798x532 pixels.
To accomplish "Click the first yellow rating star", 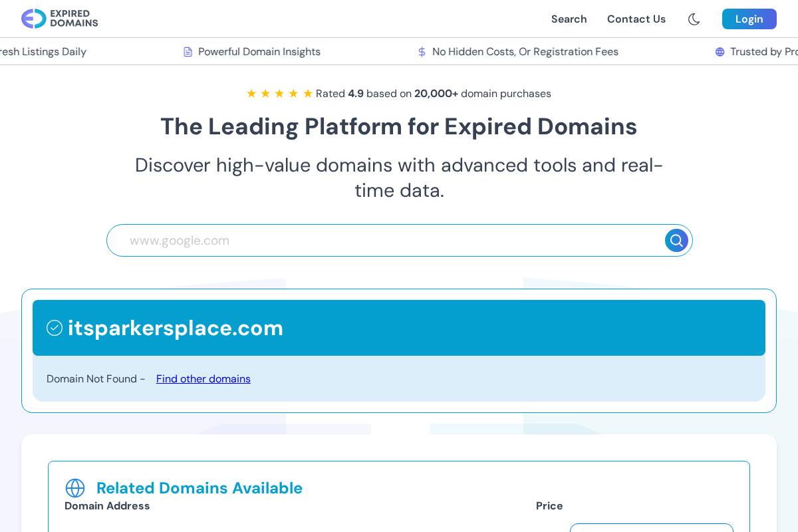I will [x=251, y=93].
